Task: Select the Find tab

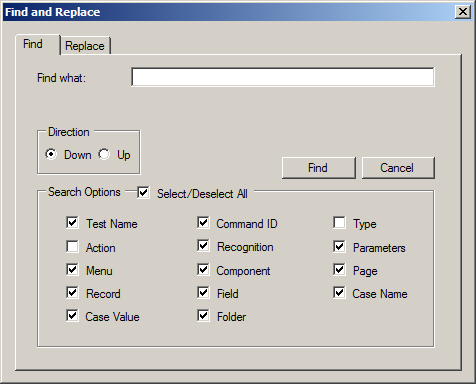Action: pyautogui.click(x=38, y=44)
